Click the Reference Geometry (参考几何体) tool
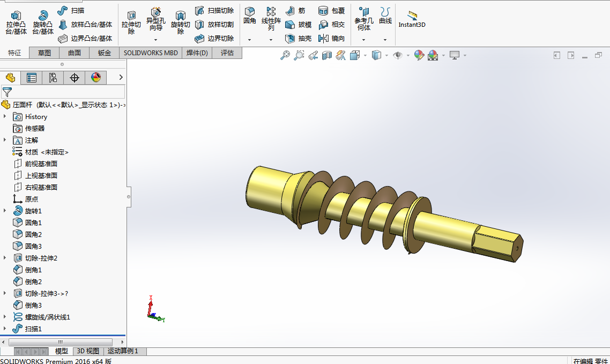610x364 pixels. (x=364, y=19)
